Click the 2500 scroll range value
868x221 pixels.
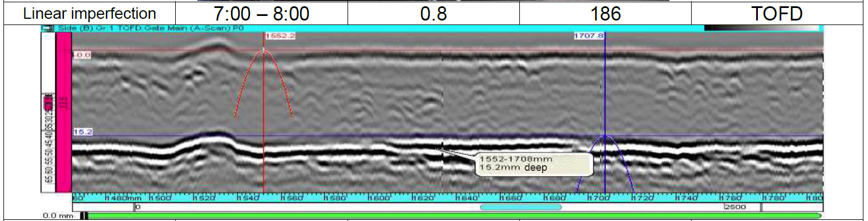tap(735, 207)
